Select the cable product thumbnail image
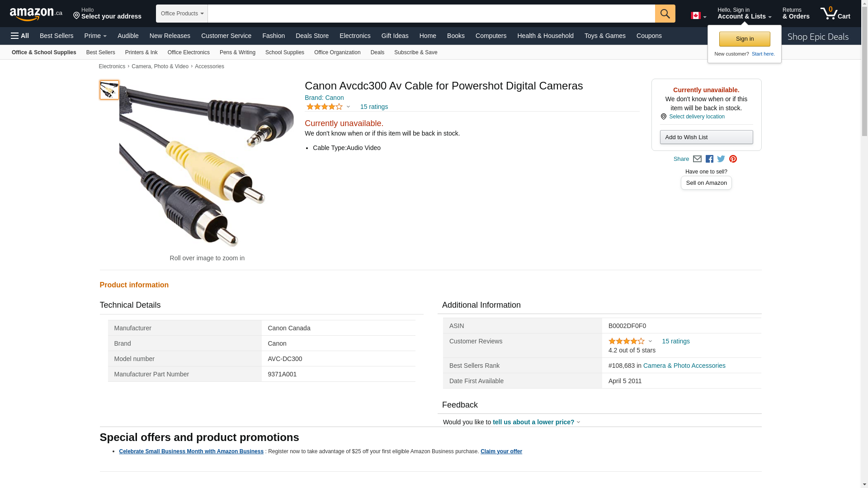 [109, 90]
